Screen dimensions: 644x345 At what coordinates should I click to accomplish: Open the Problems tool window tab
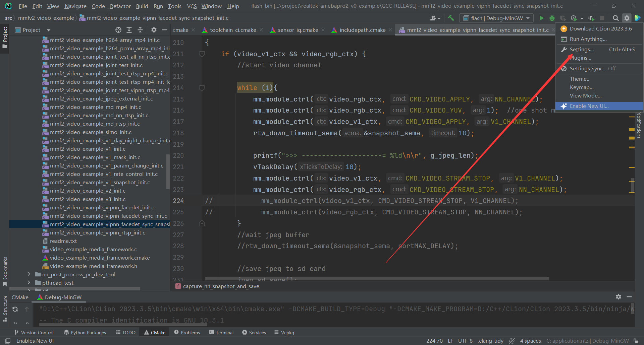pyautogui.click(x=187, y=333)
